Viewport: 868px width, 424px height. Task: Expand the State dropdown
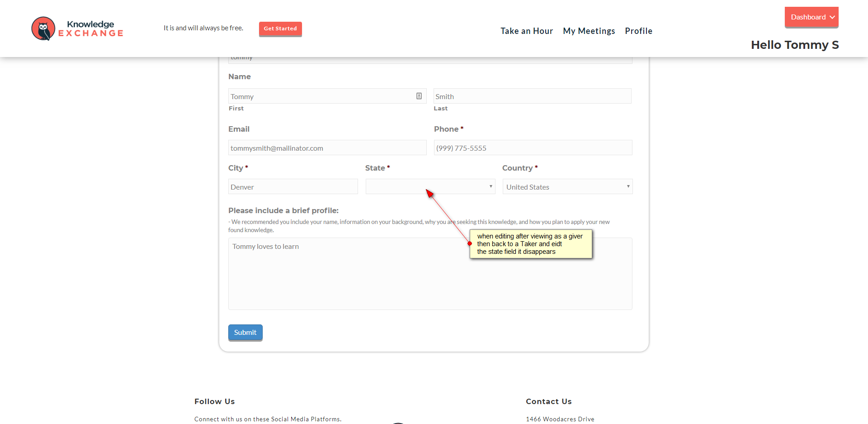click(430, 186)
